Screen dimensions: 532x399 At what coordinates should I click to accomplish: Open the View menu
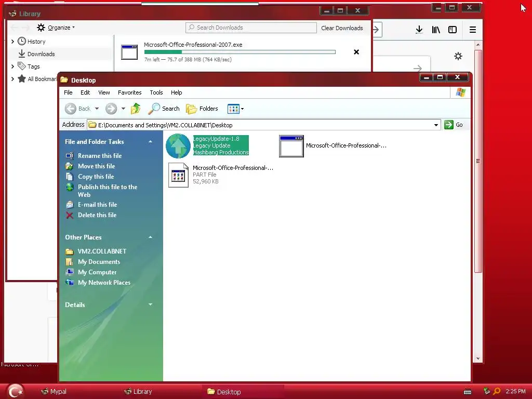pyautogui.click(x=104, y=92)
